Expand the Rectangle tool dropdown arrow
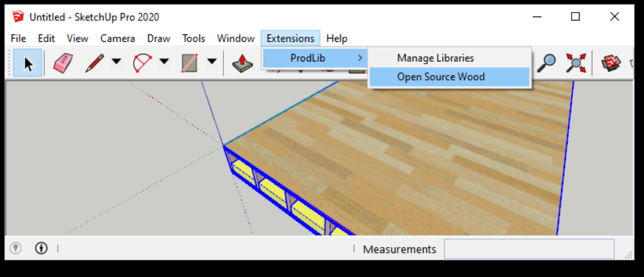 [x=211, y=61]
